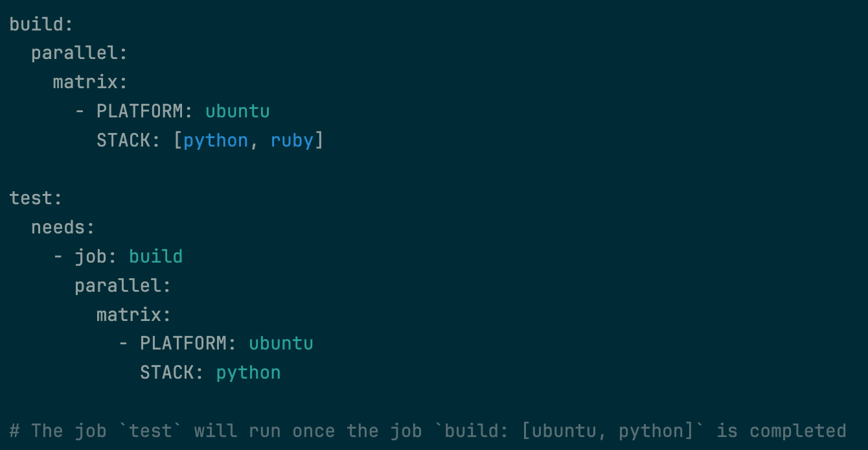The image size is (868, 450).
Task: Click the PLATFORM key in the build job
Action: (x=140, y=112)
